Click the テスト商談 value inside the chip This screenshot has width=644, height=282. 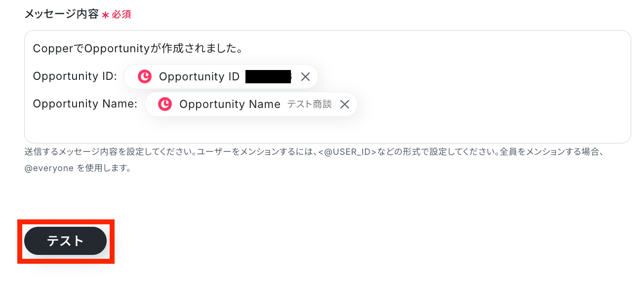point(310,104)
